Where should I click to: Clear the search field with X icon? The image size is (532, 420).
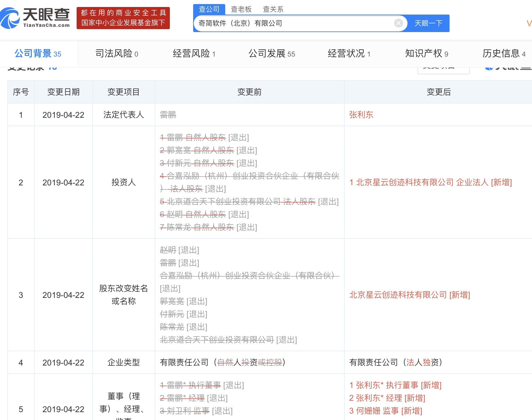(x=398, y=23)
